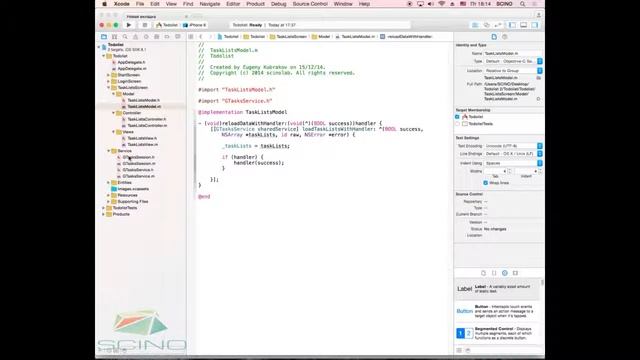Select AppDelegate.h in the navigator
The image size is (640, 360).
point(131,62)
